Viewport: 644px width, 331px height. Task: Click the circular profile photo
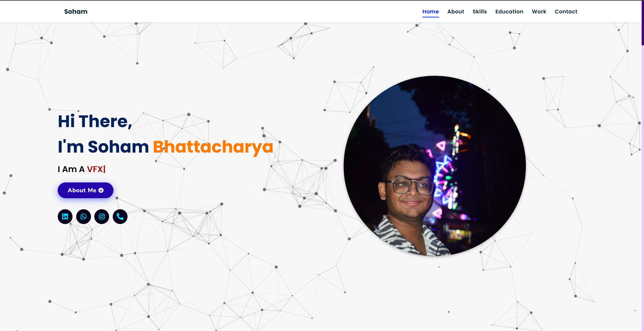click(435, 166)
